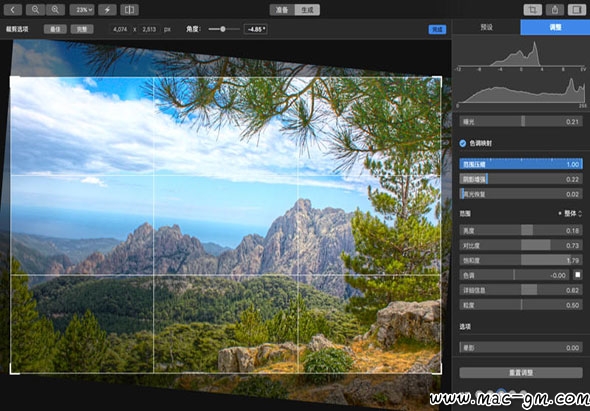The image size is (590, 411).
Task: Zoom out with the minus magnifier
Action: [x=35, y=10]
